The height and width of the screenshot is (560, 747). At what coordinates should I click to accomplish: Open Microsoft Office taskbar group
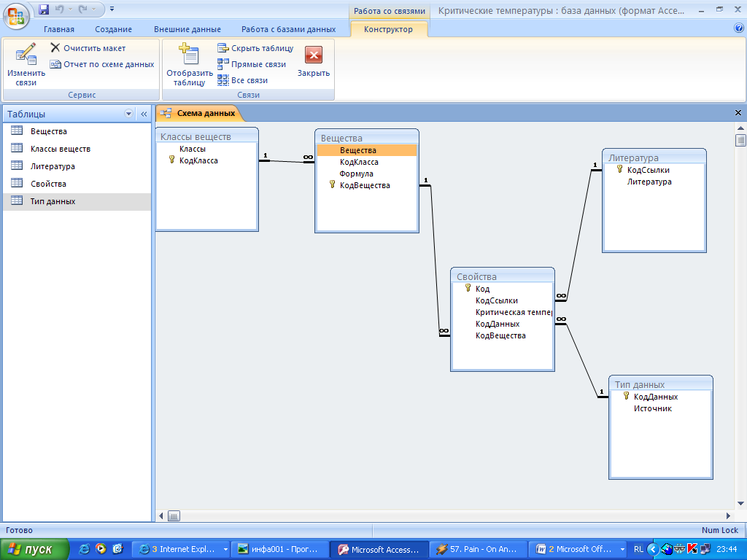click(578, 549)
